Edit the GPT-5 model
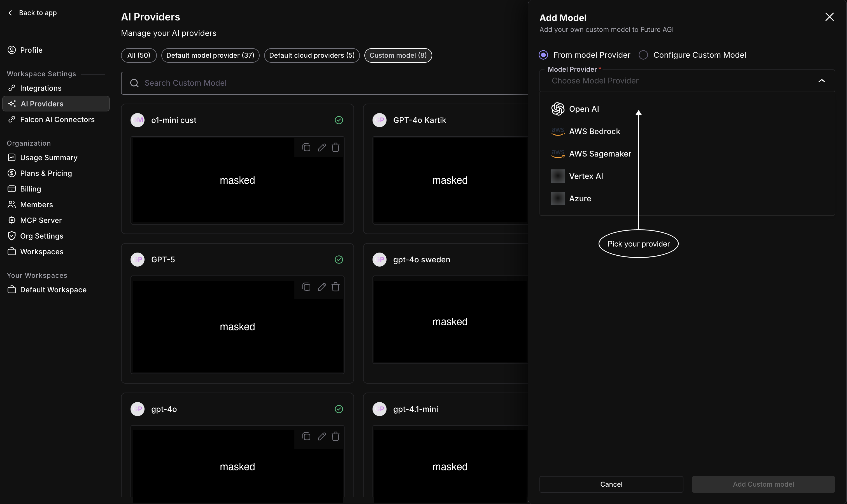 (x=322, y=287)
